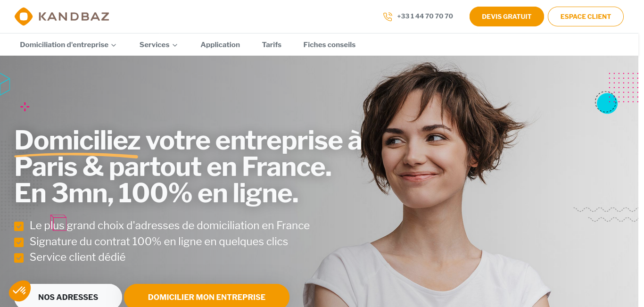Click the grey zigzag wave decoration
This screenshot has width=644, height=307.
coord(605,214)
